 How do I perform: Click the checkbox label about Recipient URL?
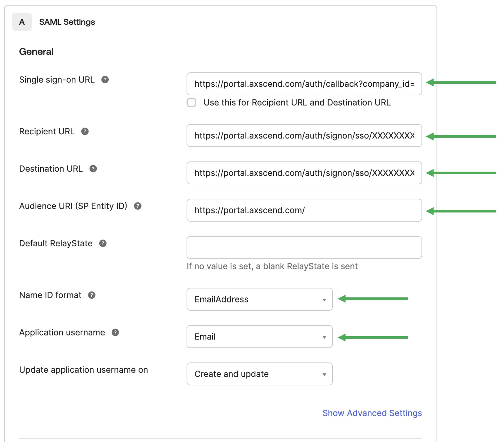(x=297, y=103)
